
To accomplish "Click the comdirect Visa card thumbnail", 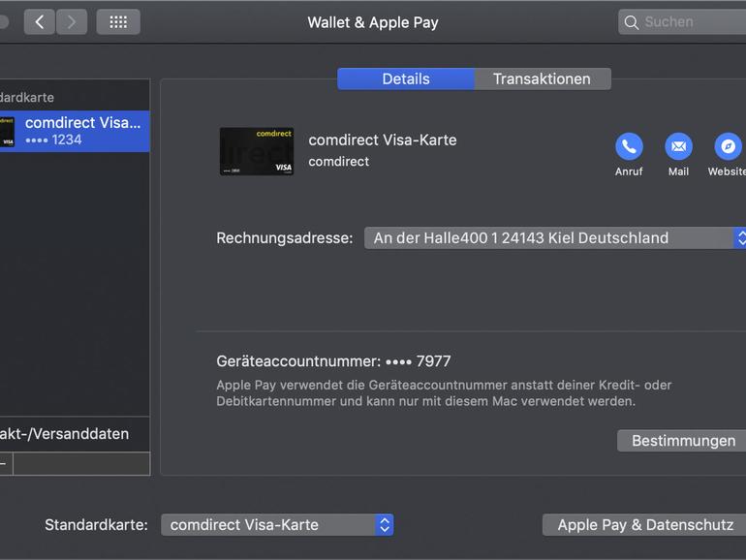I will click(257, 151).
